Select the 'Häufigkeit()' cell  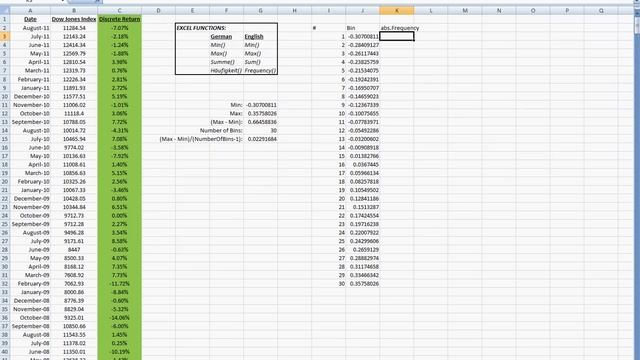226,71
